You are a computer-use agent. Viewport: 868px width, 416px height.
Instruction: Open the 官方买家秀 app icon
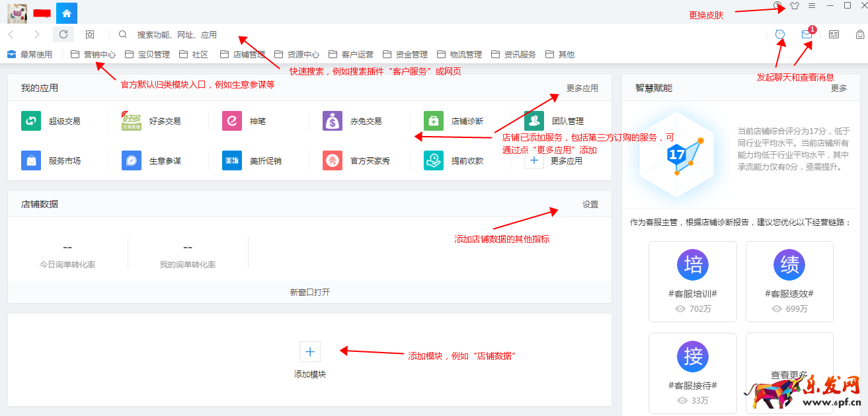click(x=333, y=160)
